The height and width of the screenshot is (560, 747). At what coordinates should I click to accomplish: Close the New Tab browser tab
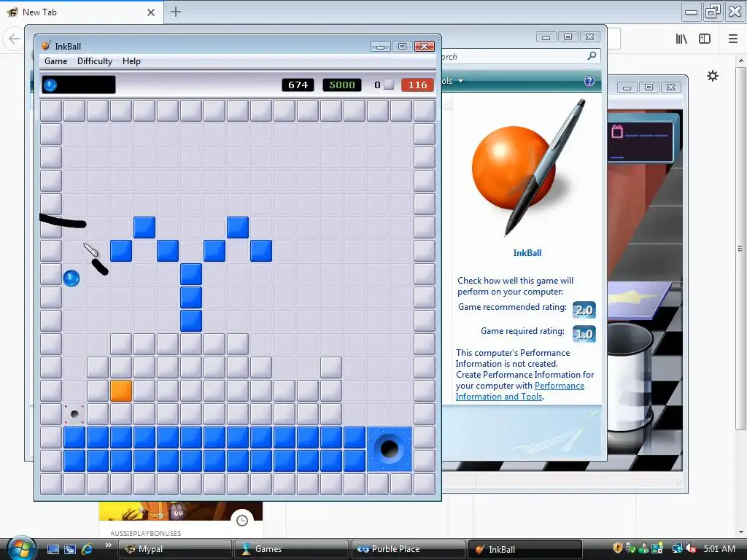pyautogui.click(x=151, y=12)
